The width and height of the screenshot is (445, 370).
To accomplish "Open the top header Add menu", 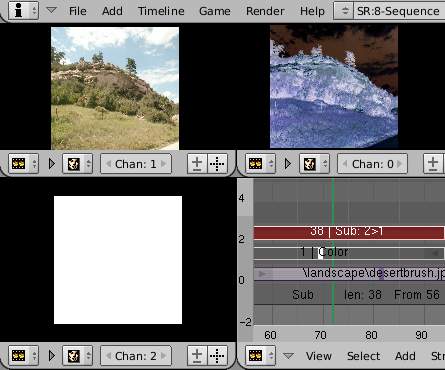I will 112,11.
